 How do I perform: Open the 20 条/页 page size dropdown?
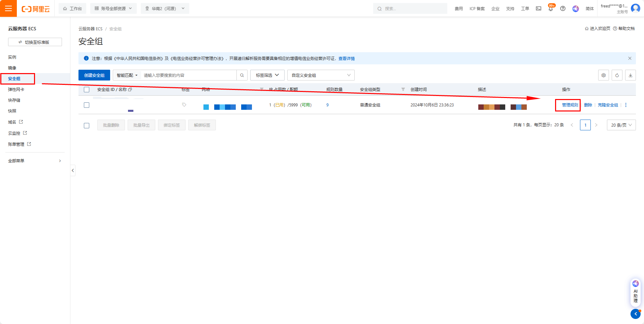(x=621, y=125)
